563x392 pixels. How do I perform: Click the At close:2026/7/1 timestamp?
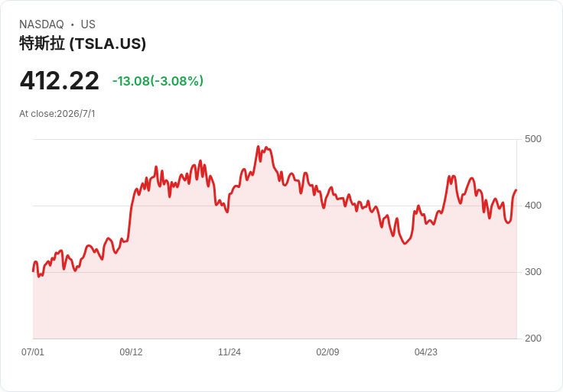coord(57,114)
